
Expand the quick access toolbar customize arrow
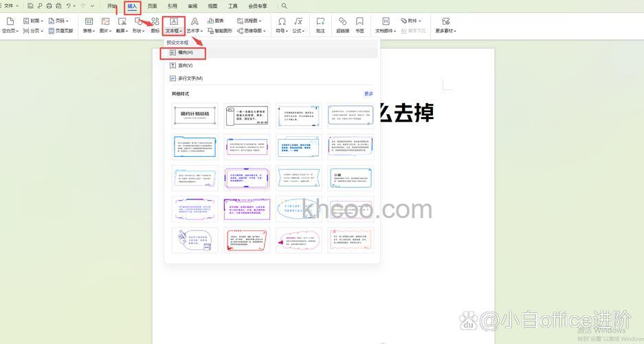coord(92,6)
